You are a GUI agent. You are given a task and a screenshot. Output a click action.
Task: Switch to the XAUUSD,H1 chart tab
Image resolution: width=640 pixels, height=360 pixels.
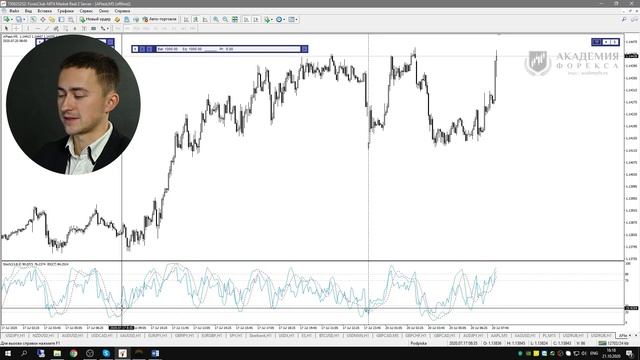(130, 336)
